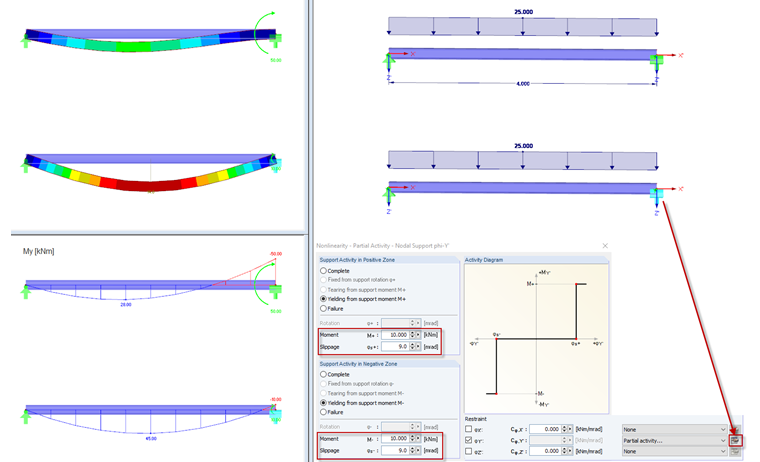Click the Restraint section label
Screen dimensions: 760x462
[475, 419]
